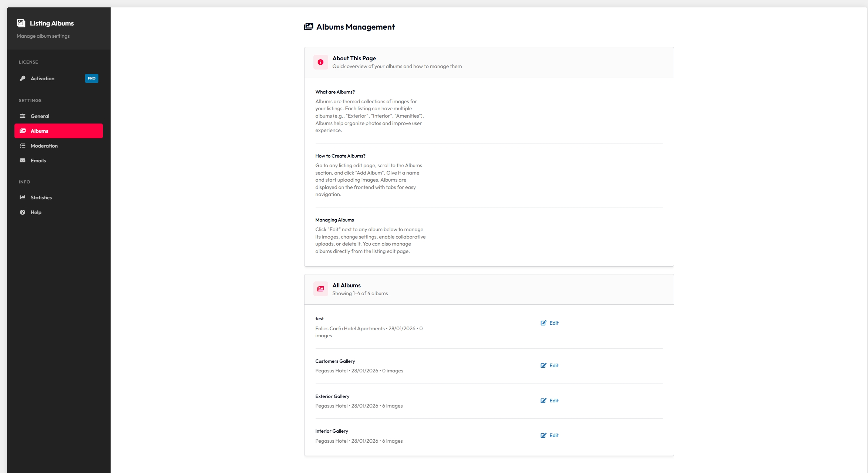
Task: Click the Edit pencil icon beside test album
Action: coord(544,323)
